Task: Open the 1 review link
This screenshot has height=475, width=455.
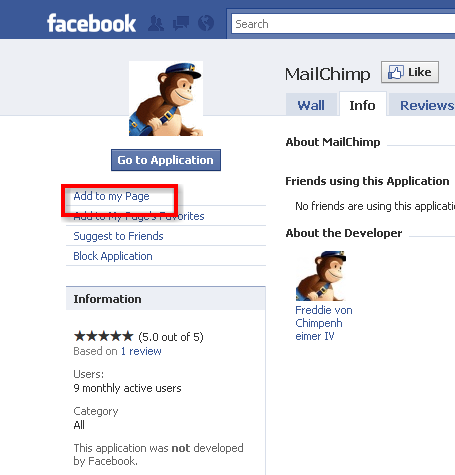Action: tap(141, 351)
